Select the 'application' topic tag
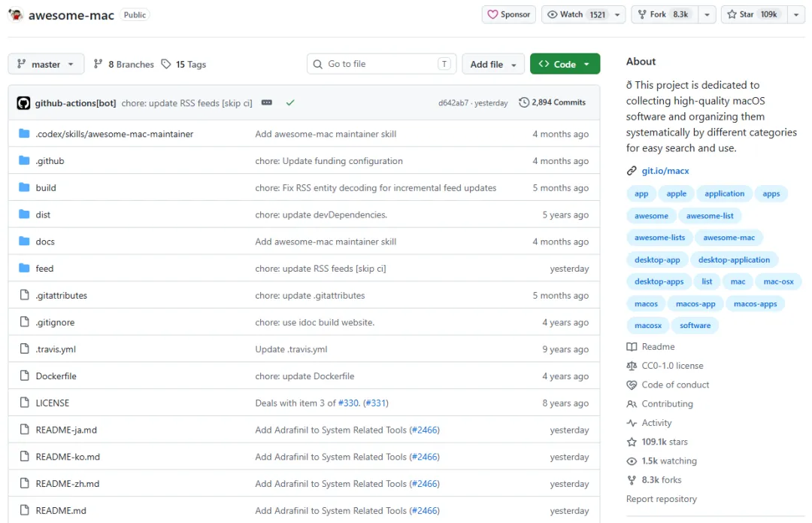This screenshot has width=812, height=523. coord(724,193)
